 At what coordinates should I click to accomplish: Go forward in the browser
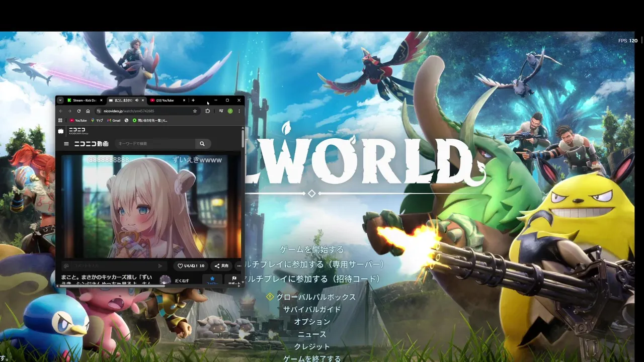coord(70,111)
